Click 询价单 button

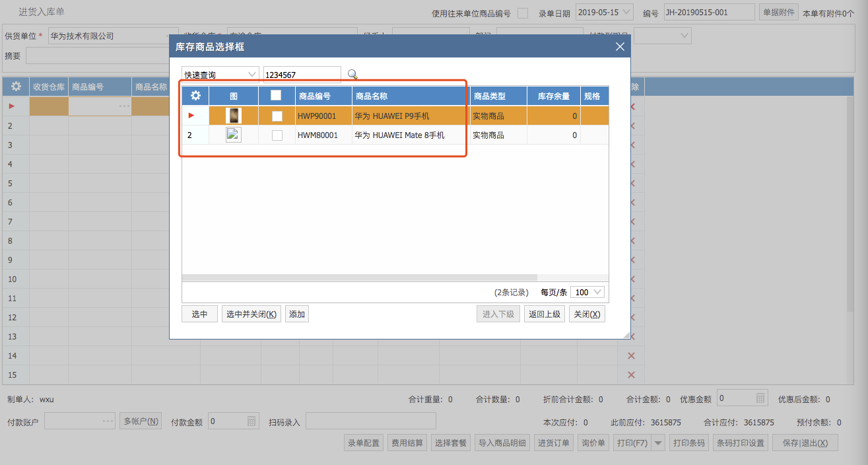pyautogui.click(x=593, y=443)
